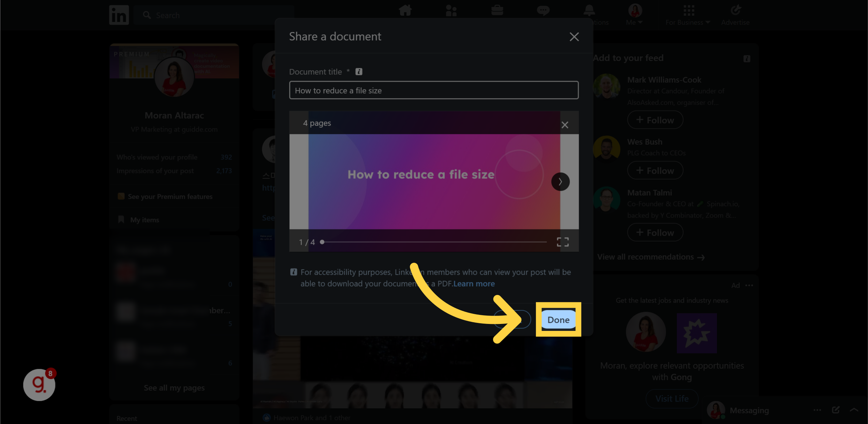Click the LinkedIn logo icon
Viewport: 868px width, 424px height.
click(119, 15)
